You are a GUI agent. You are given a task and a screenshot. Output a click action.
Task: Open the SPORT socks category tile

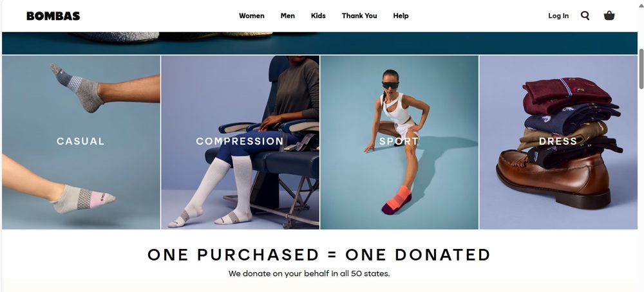(399, 142)
